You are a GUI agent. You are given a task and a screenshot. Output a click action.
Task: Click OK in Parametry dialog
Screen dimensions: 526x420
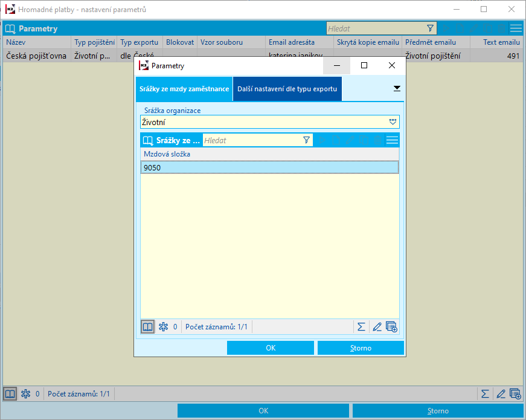point(271,348)
